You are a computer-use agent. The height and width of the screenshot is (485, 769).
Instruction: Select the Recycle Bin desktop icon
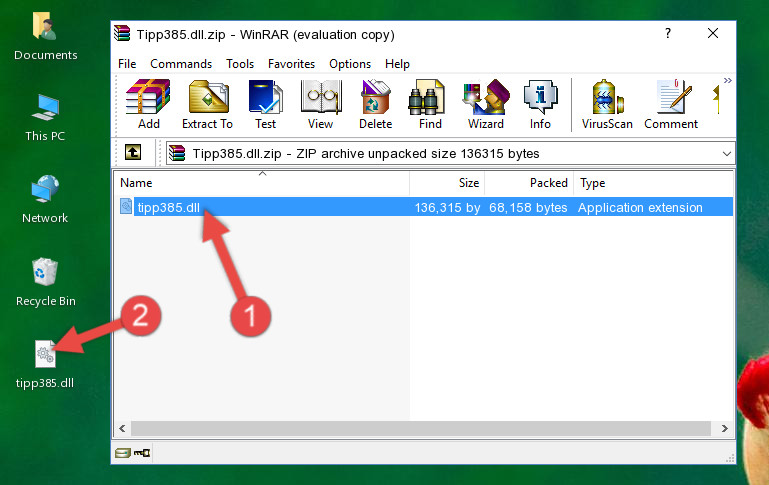click(x=46, y=282)
